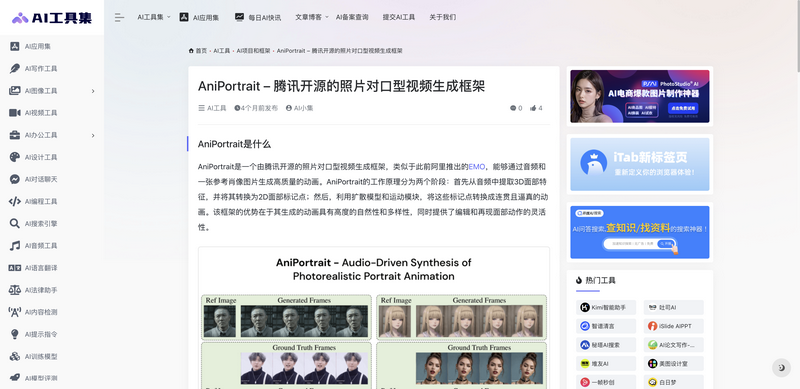Click the AniPortrait是什么 heading
This screenshot has width=800, height=389.
tap(234, 144)
